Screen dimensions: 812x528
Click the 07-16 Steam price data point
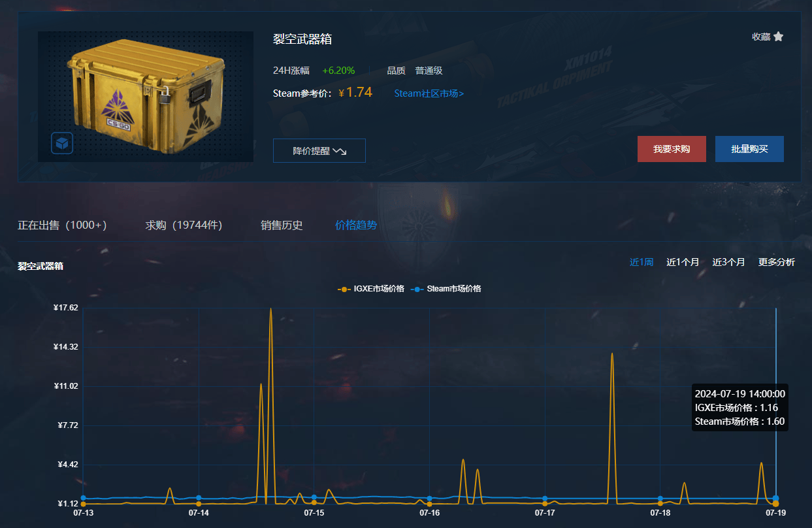point(429,499)
